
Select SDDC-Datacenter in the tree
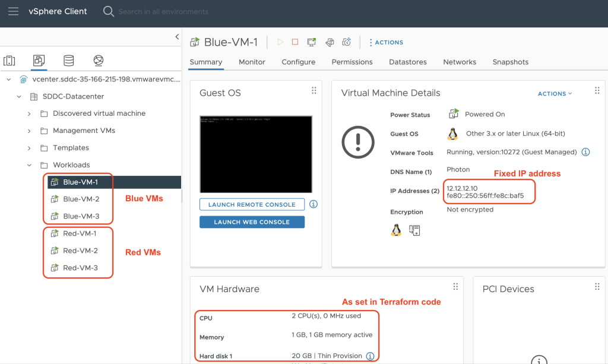pos(73,97)
